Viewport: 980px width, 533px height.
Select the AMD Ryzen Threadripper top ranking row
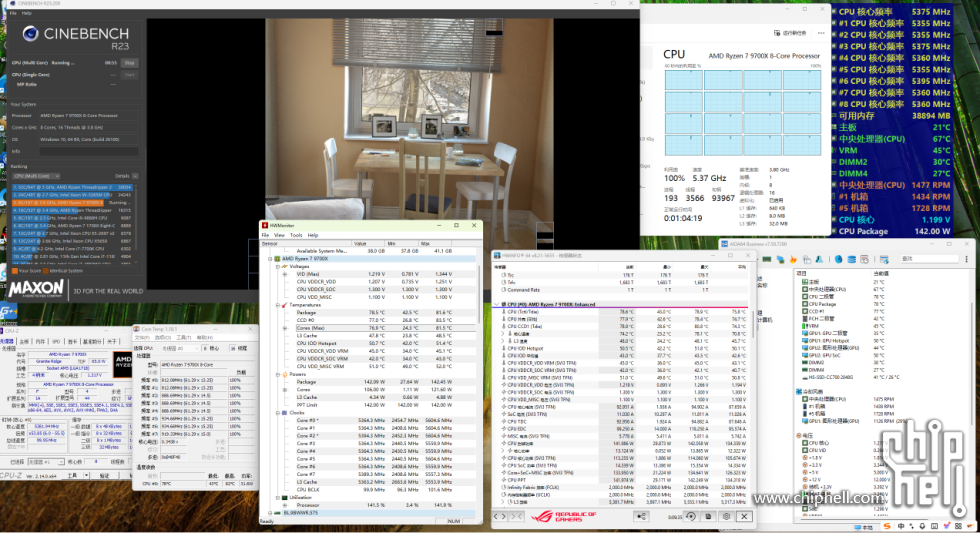pos(72,187)
